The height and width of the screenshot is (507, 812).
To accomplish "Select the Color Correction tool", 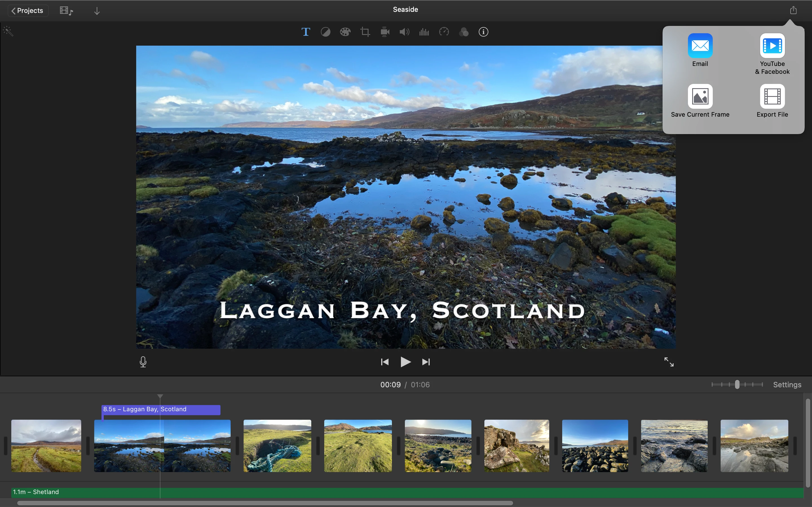I will click(x=345, y=32).
